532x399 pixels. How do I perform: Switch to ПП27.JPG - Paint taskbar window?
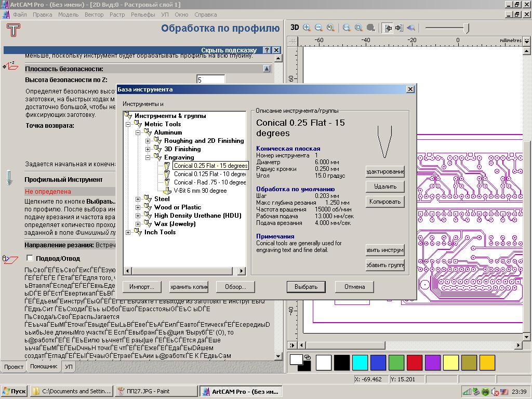point(156,391)
